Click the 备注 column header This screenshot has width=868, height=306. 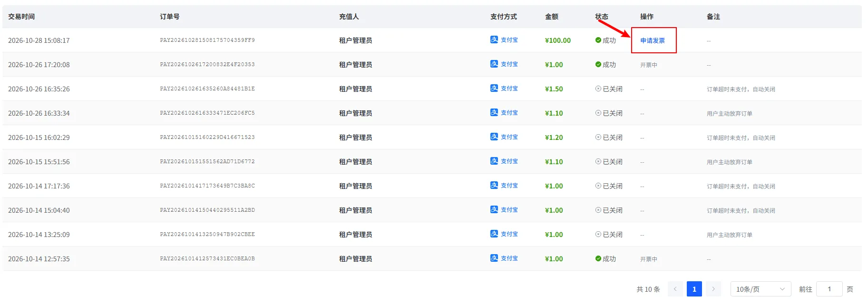713,17
